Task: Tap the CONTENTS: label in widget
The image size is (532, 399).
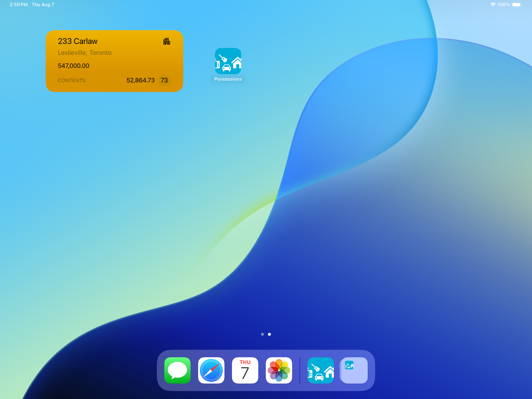Action: [72, 81]
